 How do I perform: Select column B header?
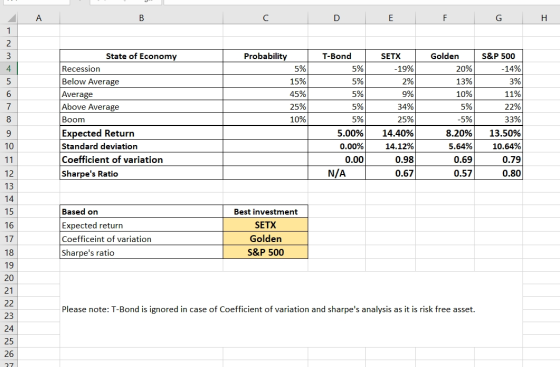(x=141, y=18)
